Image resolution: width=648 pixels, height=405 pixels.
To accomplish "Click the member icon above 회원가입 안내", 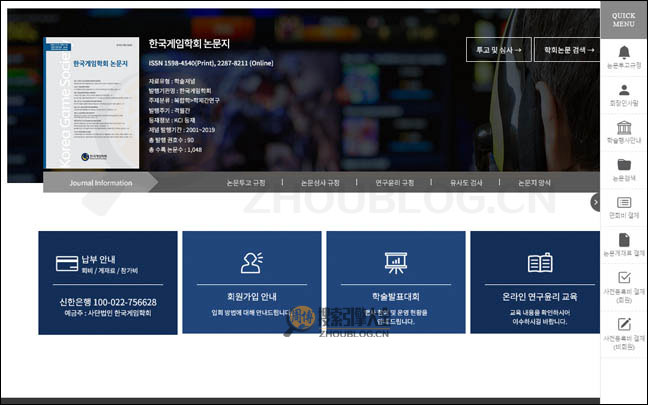I will [x=252, y=262].
